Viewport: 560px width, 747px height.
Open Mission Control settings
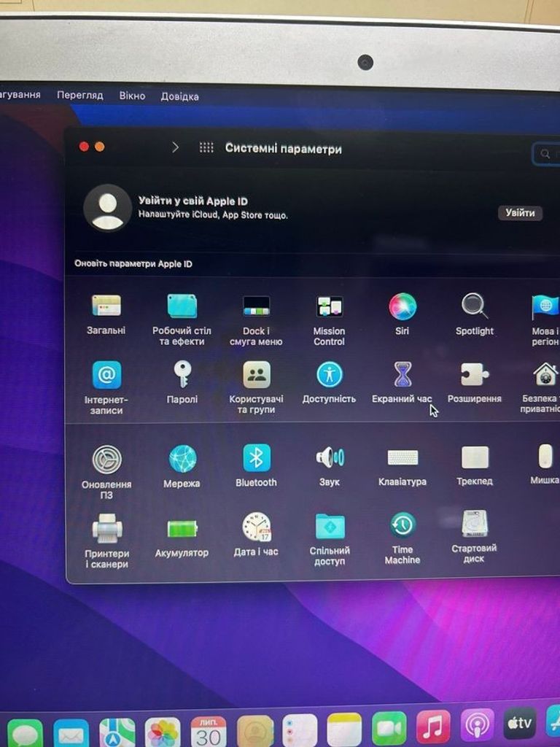click(x=329, y=307)
